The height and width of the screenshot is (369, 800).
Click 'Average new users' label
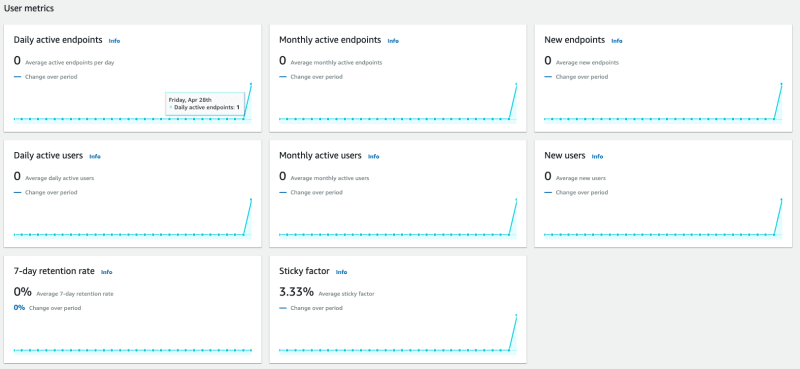click(581, 179)
